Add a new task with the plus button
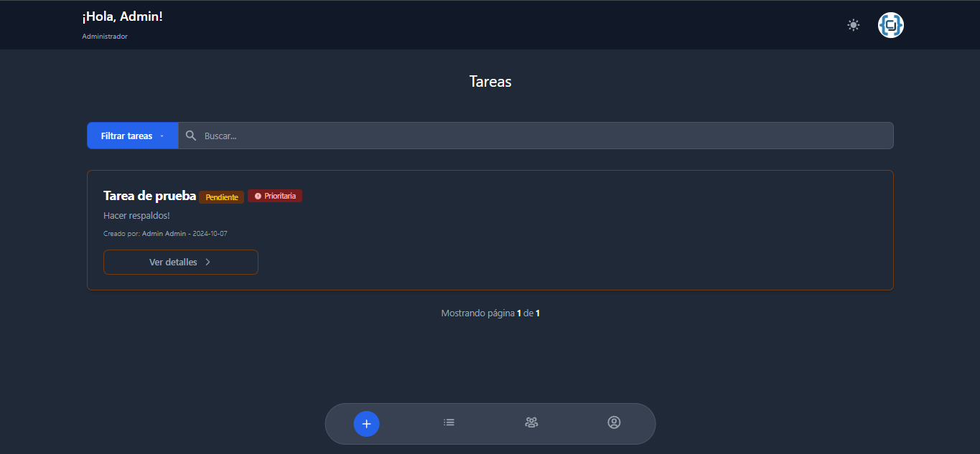This screenshot has width=980, height=454. click(x=366, y=424)
